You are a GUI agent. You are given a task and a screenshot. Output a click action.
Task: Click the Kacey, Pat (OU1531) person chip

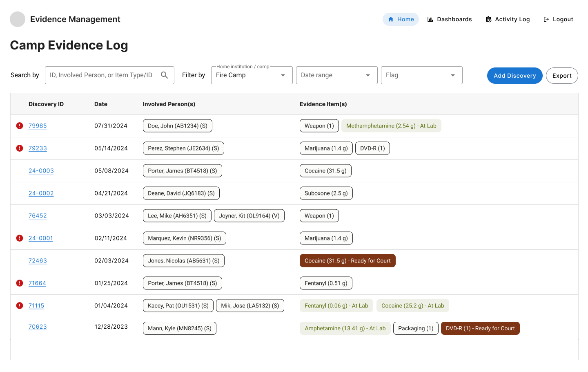tap(178, 306)
